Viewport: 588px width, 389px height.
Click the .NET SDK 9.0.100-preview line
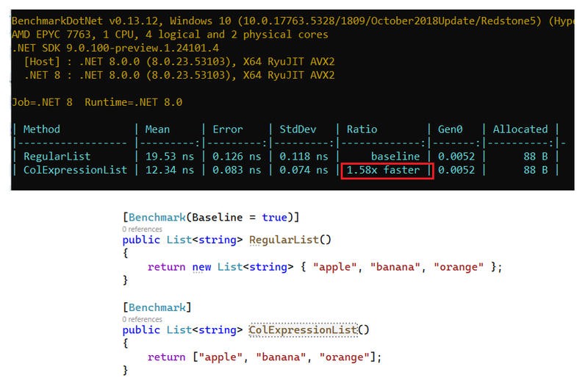115,48
